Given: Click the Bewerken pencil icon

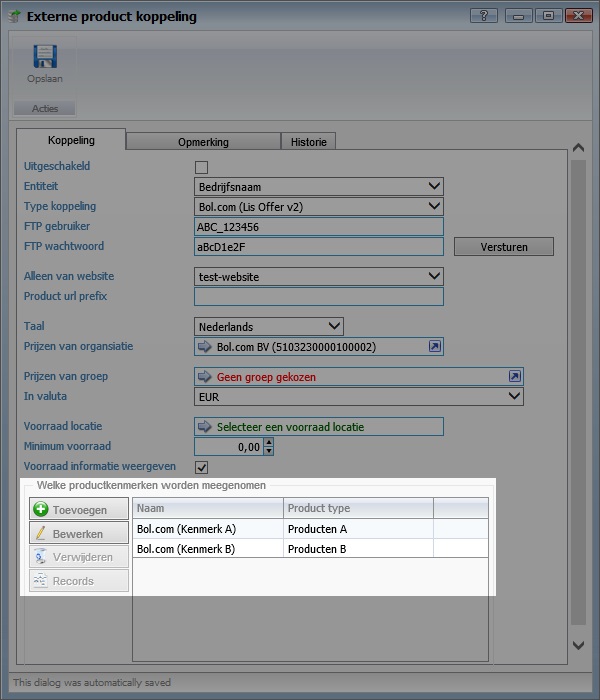Looking at the screenshot, I should [41, 534].
